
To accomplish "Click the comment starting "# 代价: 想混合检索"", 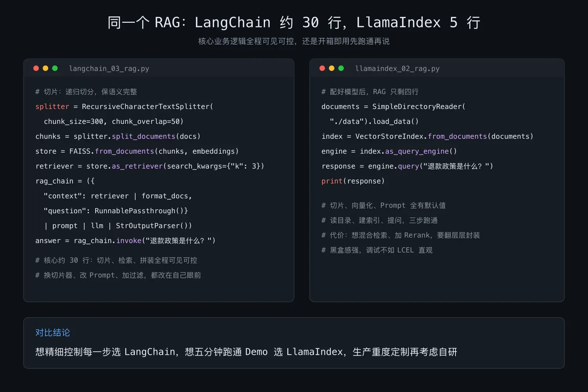I will [x=401, y=235].
